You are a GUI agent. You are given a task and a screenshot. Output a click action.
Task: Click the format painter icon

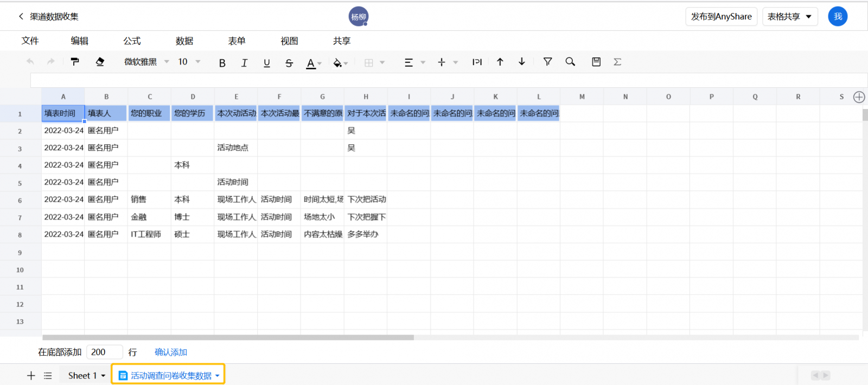tap(75, 62)
